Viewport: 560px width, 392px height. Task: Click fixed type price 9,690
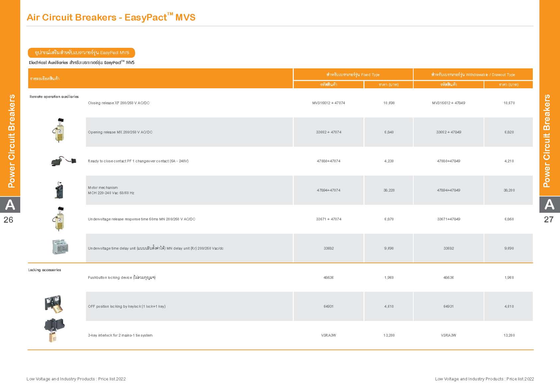point(389,248)
